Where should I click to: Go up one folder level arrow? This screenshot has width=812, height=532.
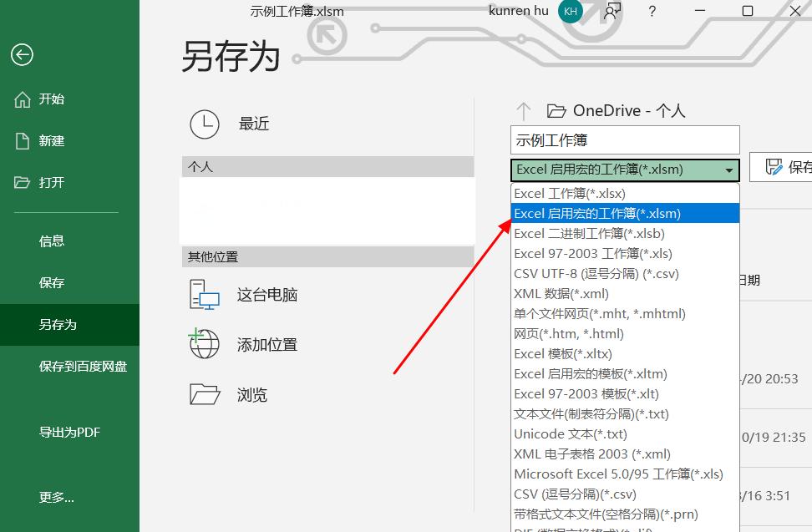click(x=524, y=111)
